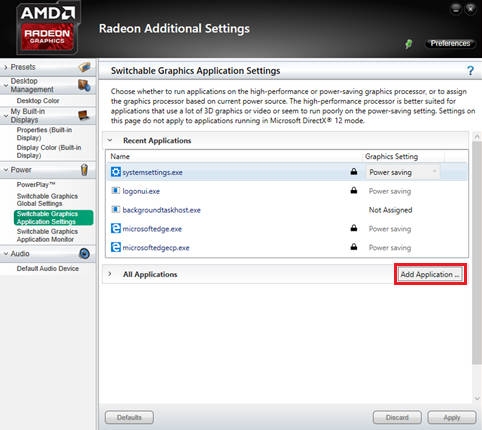Click the Power battery icon
Viewport: 482px width, 430px height.
click(84, 170)
